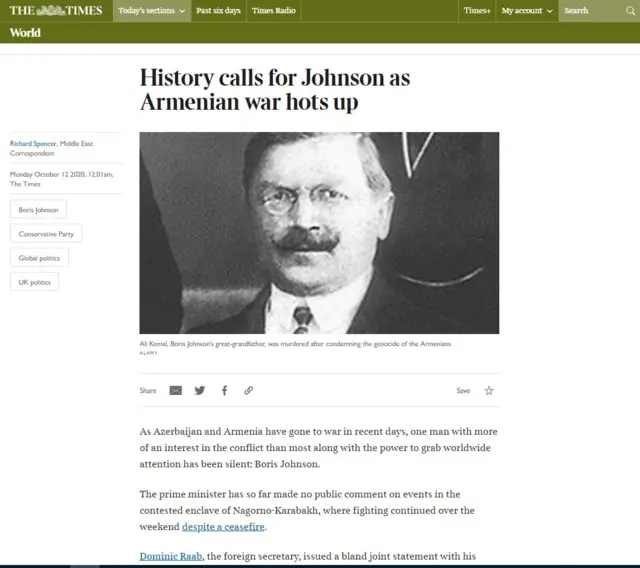Go to The Times homepage logo
The width and height of the screenshot is (640, 568).
(x=56, y=11)
